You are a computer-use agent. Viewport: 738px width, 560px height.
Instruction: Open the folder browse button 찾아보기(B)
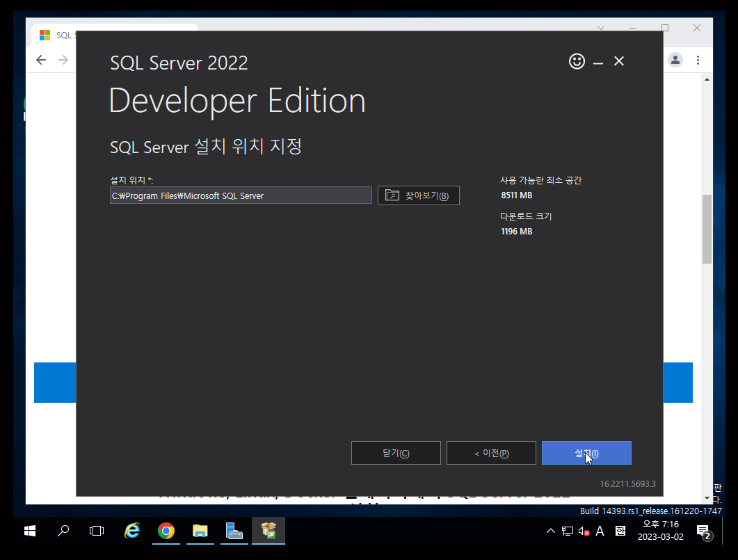[419, 195]
